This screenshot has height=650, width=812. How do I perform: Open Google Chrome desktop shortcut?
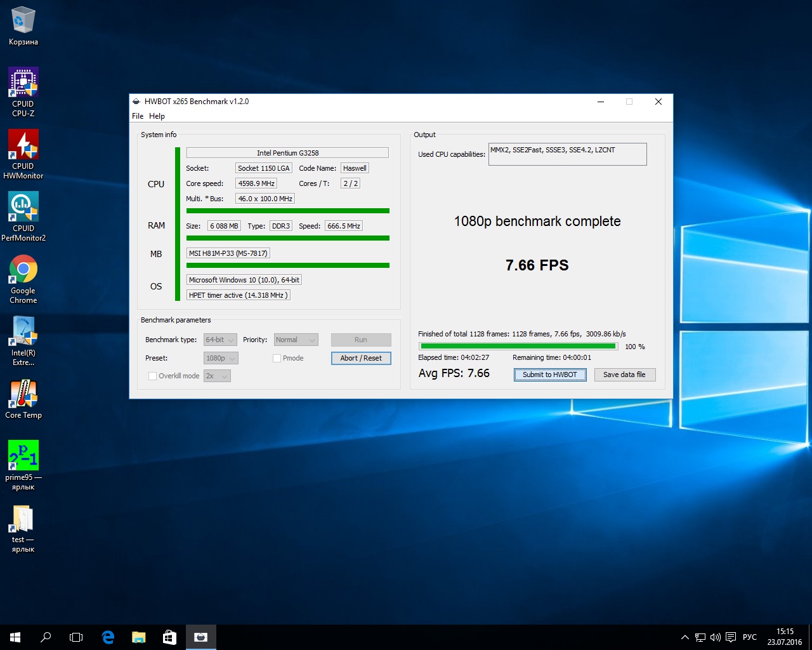pyautogui.click(x=23, y=279)
